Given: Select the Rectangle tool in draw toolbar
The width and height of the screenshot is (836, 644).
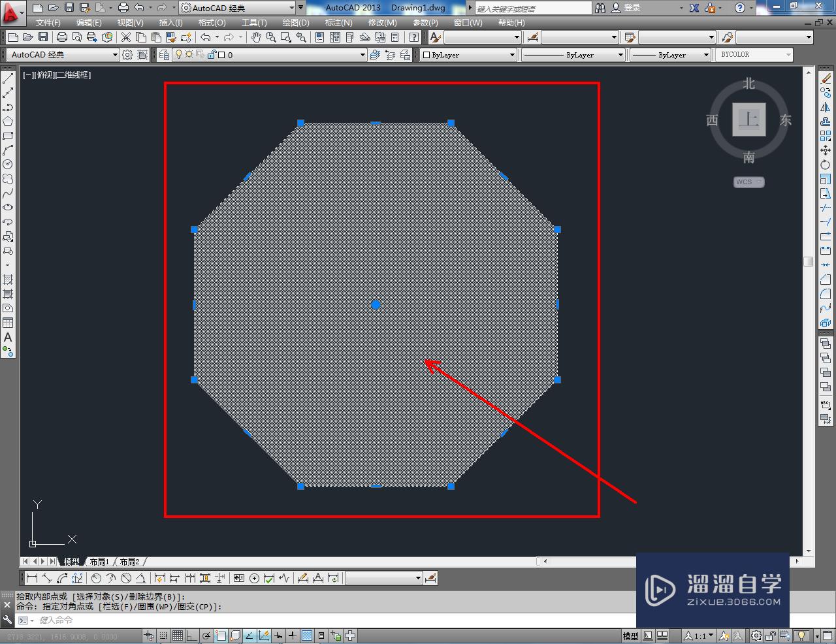Looking at the screenshot, I should pos(8,136).
